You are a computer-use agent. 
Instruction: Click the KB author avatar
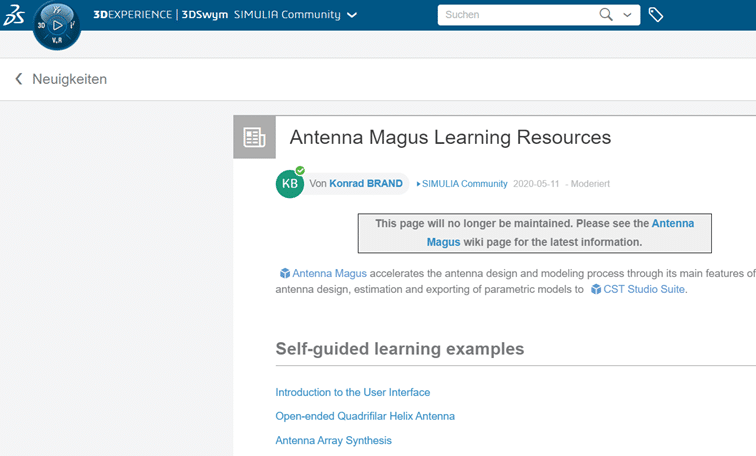tap(289, 184)
